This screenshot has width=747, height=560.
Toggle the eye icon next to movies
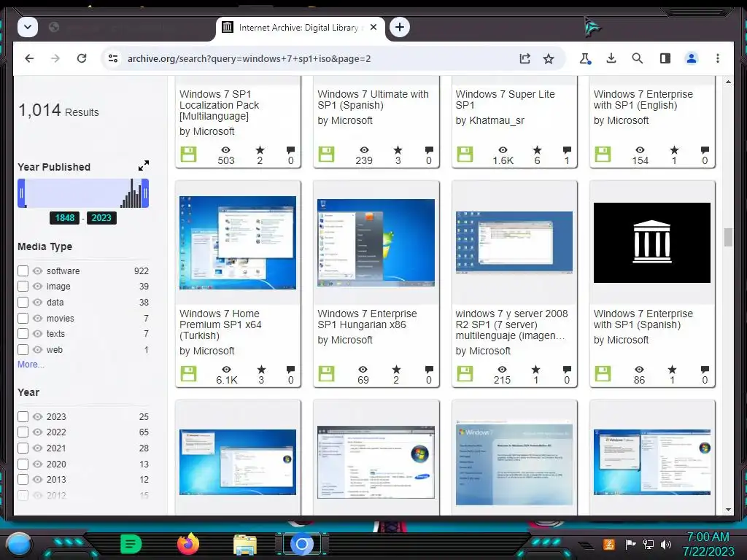[x=38, y=318]
